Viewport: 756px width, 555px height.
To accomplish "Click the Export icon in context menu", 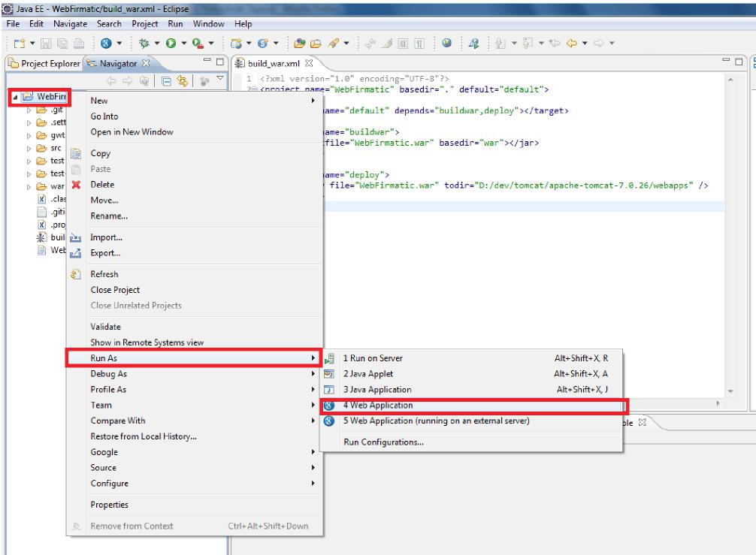I will pyautogui.click(x=75, y=254).
